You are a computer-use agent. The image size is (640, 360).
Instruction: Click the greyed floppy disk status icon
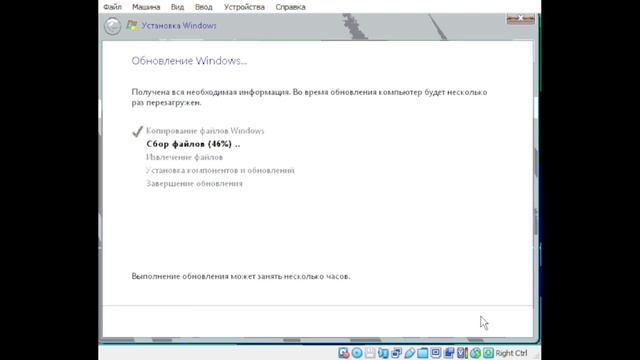pyautogui.click(x=370, y=353)
